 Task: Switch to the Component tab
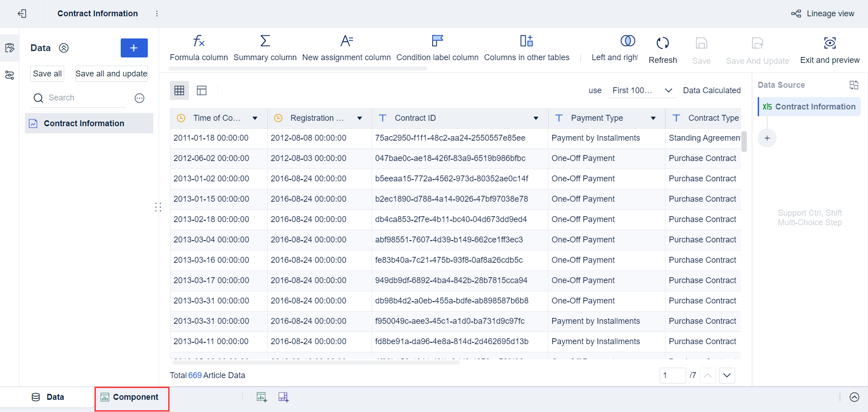132,397
